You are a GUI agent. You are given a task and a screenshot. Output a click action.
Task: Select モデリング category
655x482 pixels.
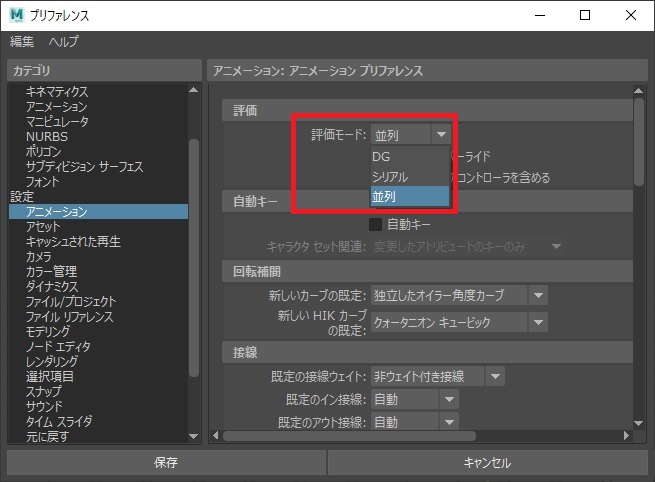point(48,332)
